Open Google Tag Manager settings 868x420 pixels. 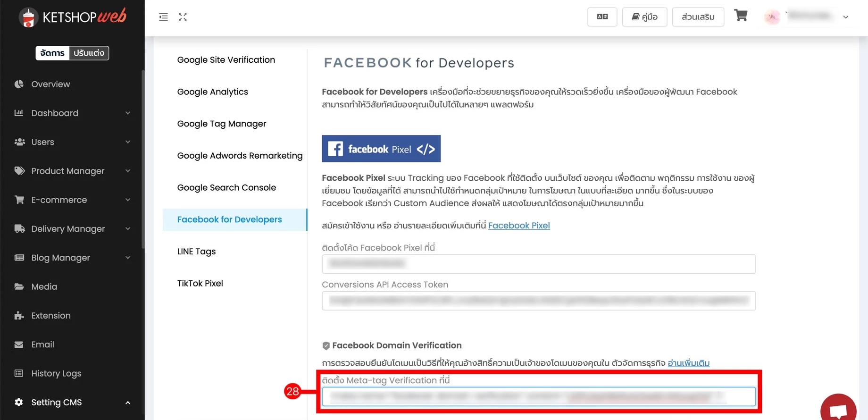(x=222, y=124)
